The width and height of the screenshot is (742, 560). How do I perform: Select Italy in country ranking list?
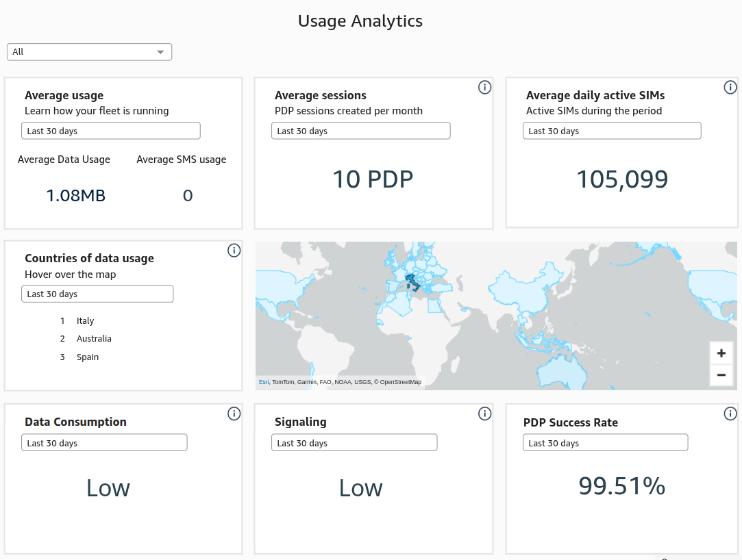pyautogui.click(x=85, y=320)
